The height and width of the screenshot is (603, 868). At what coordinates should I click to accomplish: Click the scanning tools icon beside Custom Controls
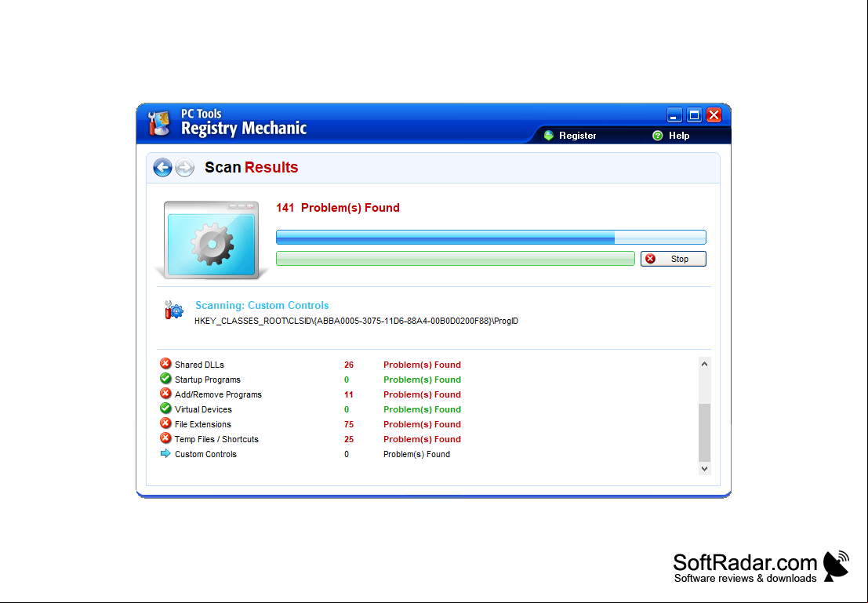174,310
